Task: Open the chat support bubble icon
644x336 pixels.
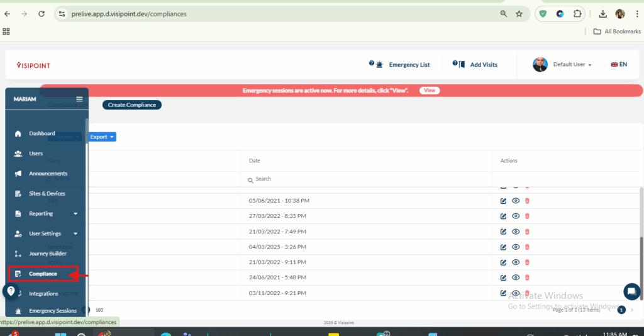Action: [x=631, y=291]
